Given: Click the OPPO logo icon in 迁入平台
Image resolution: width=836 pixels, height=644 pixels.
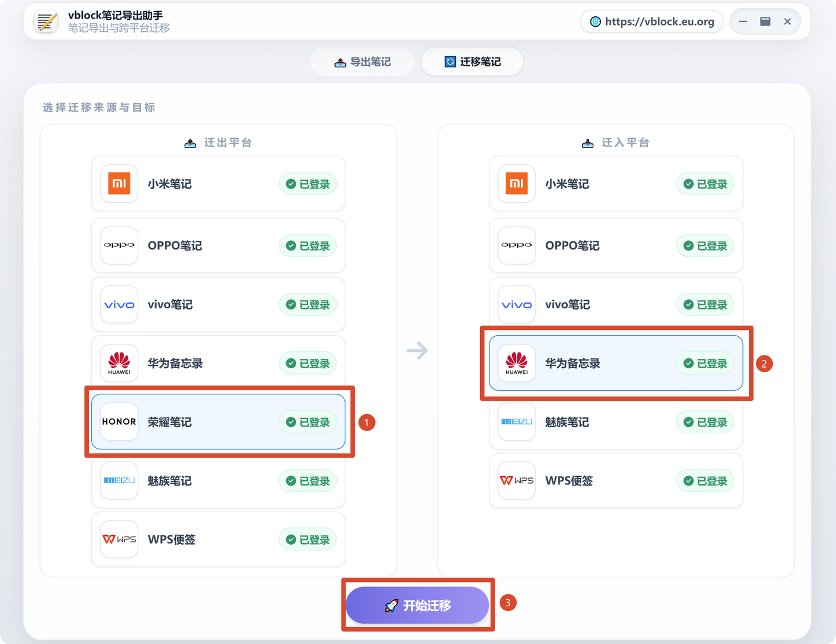Looking at the screenshot, I should tap(517, 246).
